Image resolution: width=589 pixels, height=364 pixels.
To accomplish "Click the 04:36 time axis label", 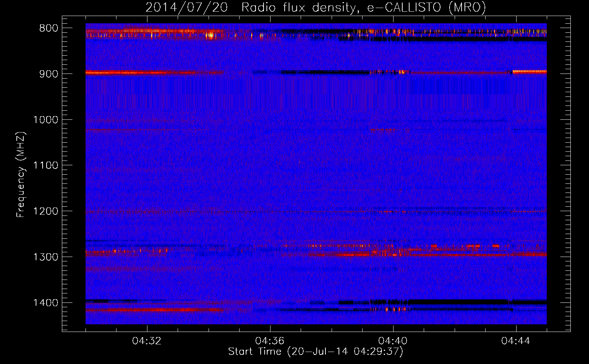I will coord(270,341).
